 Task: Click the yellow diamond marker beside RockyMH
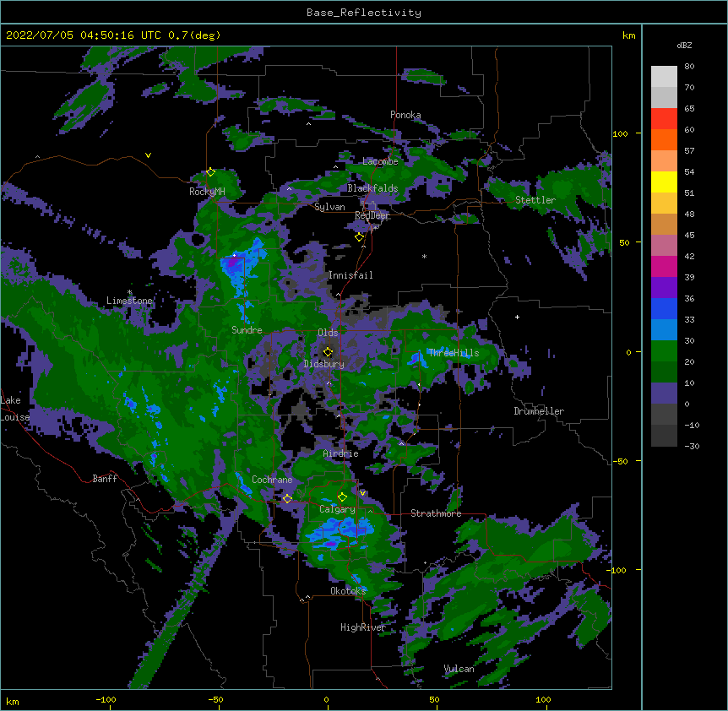point(210,172)
